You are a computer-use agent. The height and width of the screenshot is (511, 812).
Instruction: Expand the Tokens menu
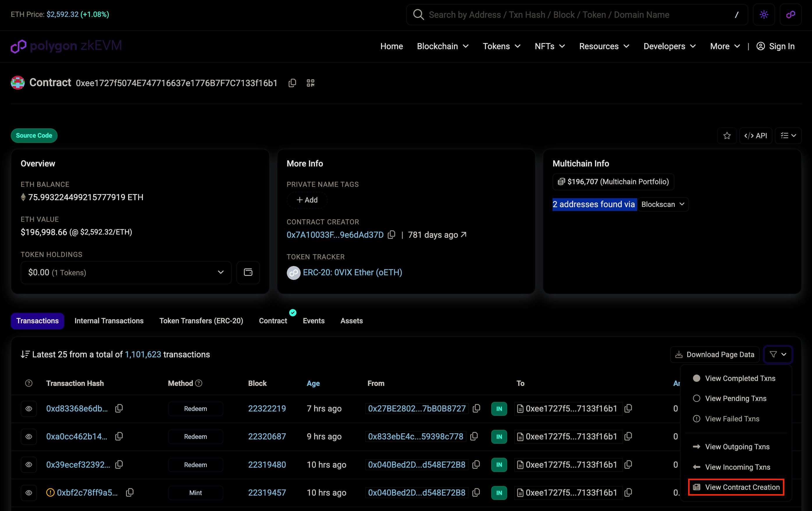(501, 46)
